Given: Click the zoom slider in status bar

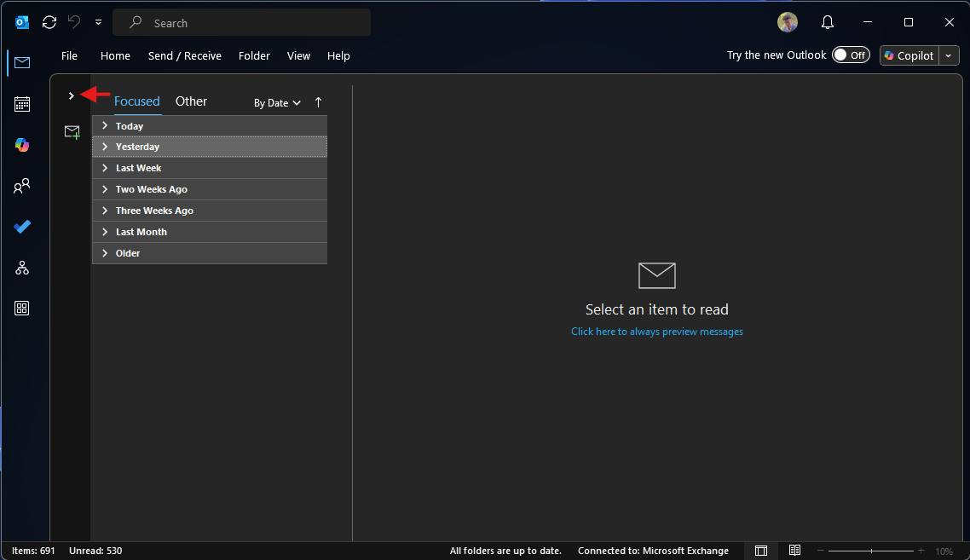Looking at the screenshot, I should tap(870, 551).
